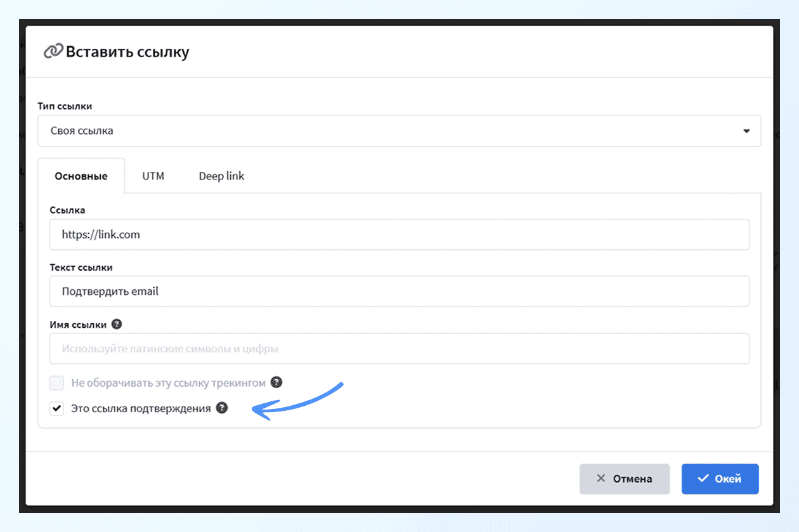The height and width of the screenshot is (532, 799).
Task: Confirm with the Окей button
Action: 720,479
